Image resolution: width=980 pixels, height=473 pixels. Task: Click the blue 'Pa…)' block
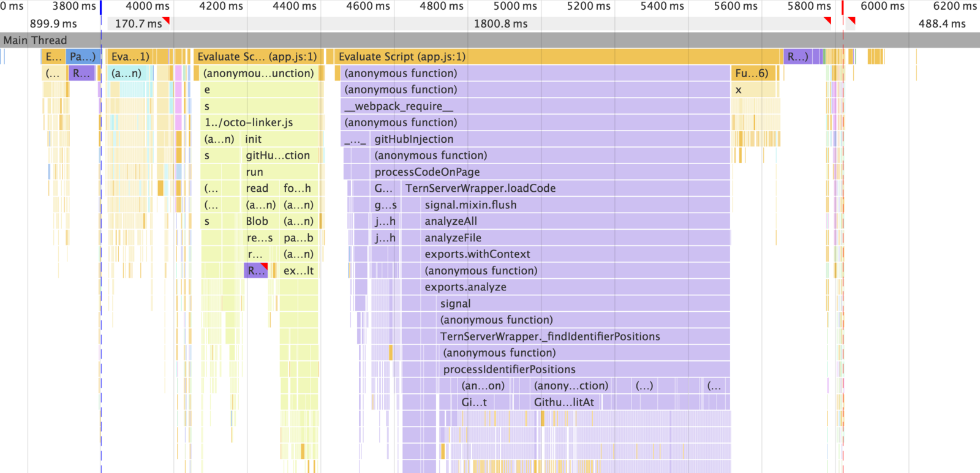[x=83, y=57]
